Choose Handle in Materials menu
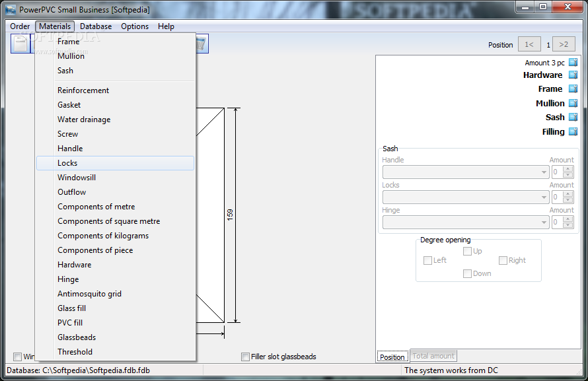The width and height of the screenshot is (588, 381). [115, 149]
